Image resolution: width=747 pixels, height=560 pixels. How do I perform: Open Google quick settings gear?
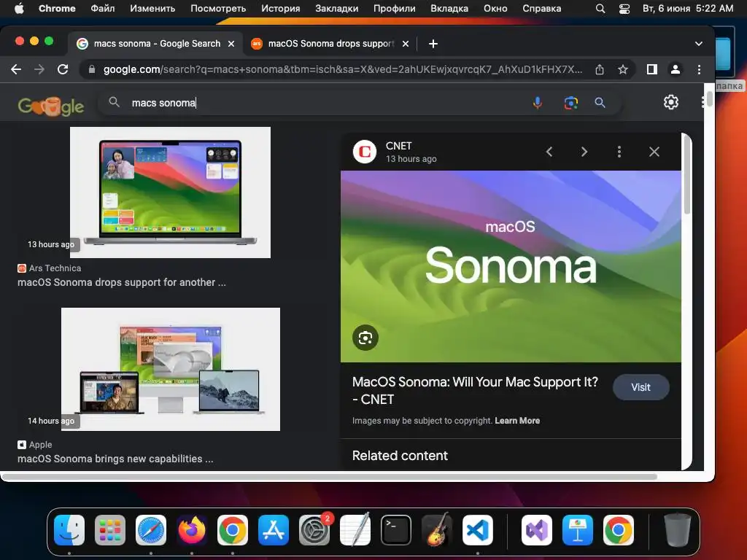coord(671,102)
